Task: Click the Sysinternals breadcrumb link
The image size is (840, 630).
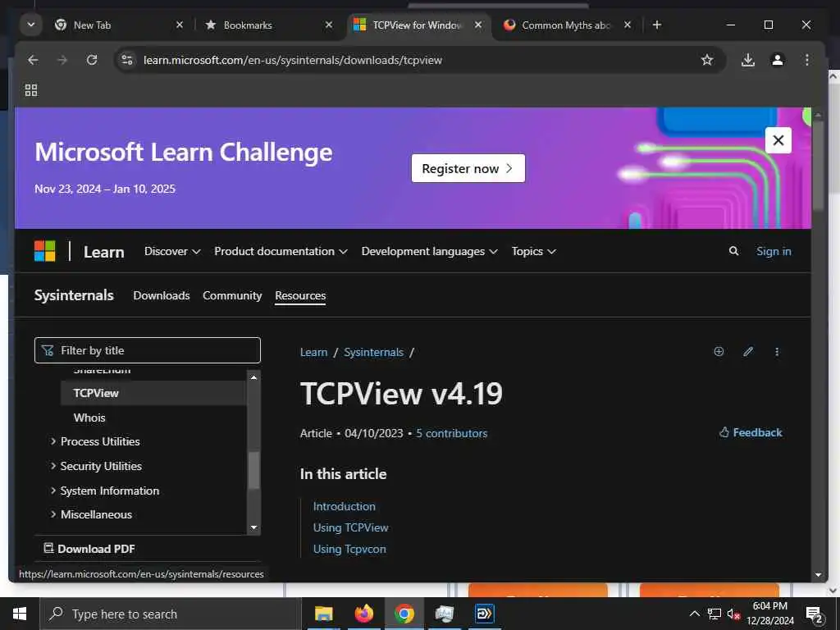Action: 373,352
